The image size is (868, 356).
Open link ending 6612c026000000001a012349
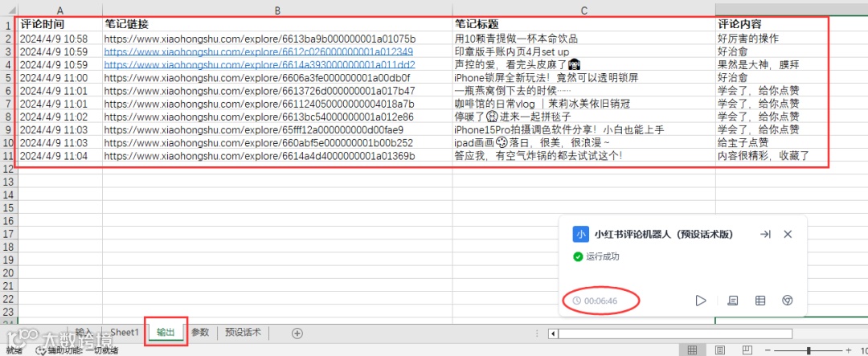click(259, 51)
